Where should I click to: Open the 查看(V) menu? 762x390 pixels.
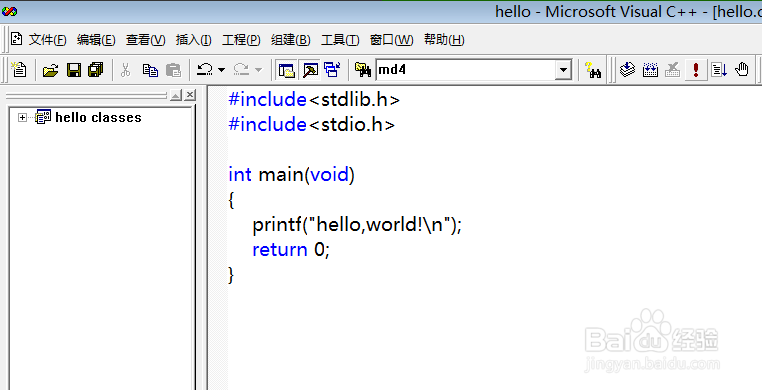tap(145, 40)
